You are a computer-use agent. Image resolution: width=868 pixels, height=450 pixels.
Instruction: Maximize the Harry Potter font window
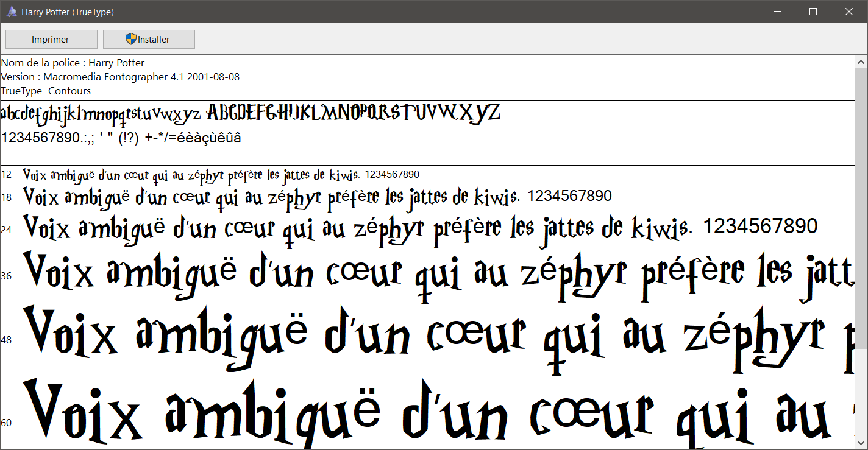tap(813, 12)
